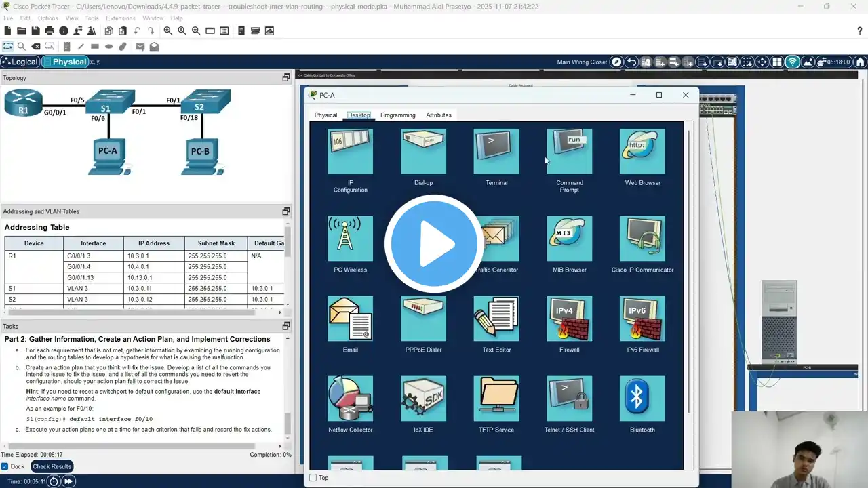The image size is (868, 488).
Task: Click the Check Results button
Action: [x=52, y=466]
